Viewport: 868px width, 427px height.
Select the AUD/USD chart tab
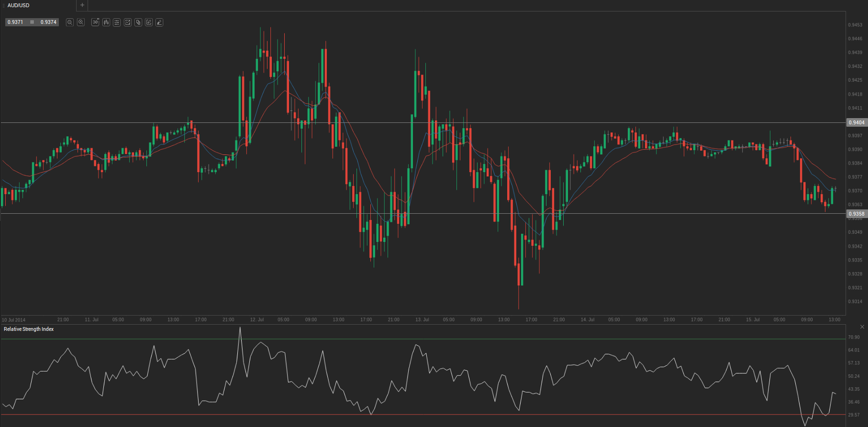click(19, 5)
